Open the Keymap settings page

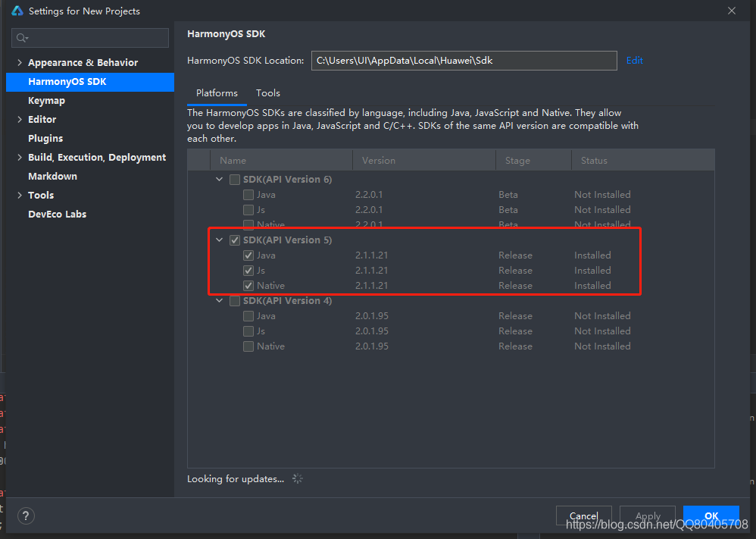pos(47,100)
